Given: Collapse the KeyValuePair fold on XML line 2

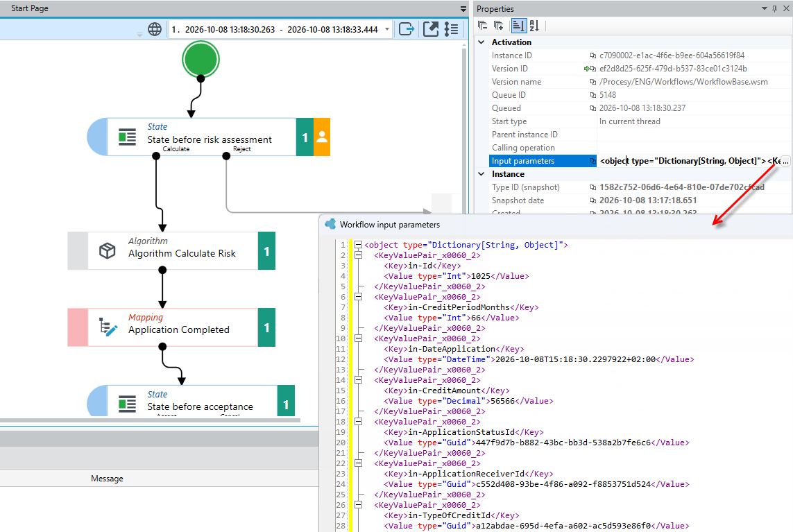Looking at the screenshot, I should [358, 255].
